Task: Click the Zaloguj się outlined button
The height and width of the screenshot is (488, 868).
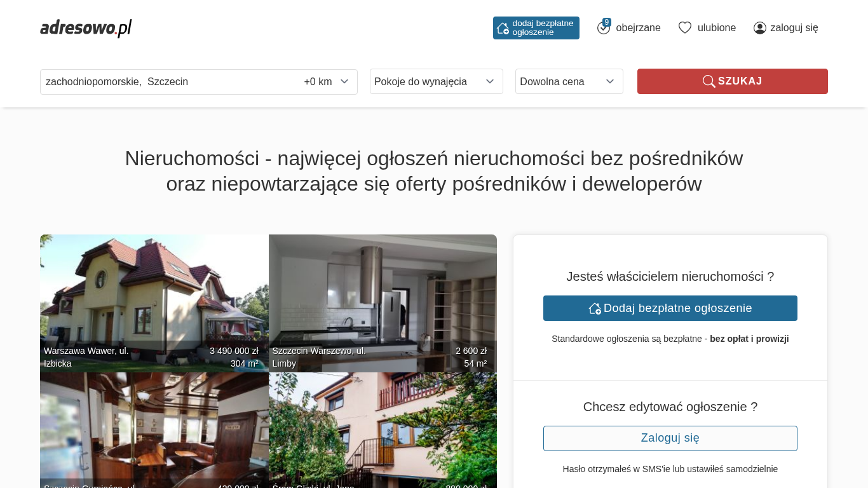Action: (x=670, y=438)
